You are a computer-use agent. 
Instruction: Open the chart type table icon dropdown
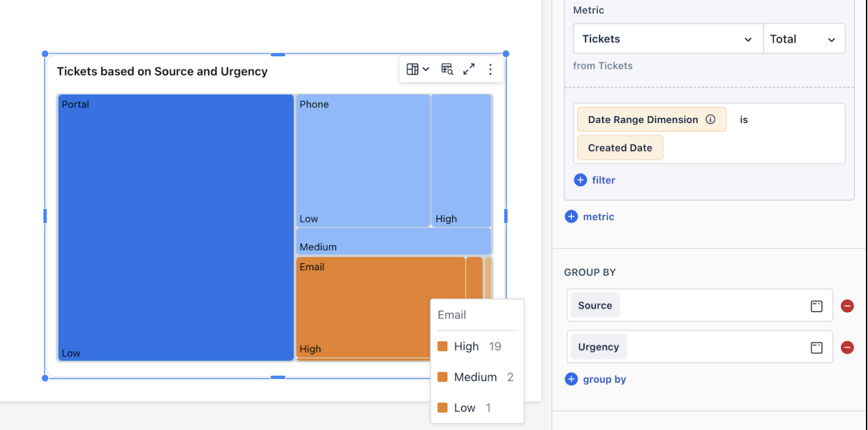click(417, 69)
